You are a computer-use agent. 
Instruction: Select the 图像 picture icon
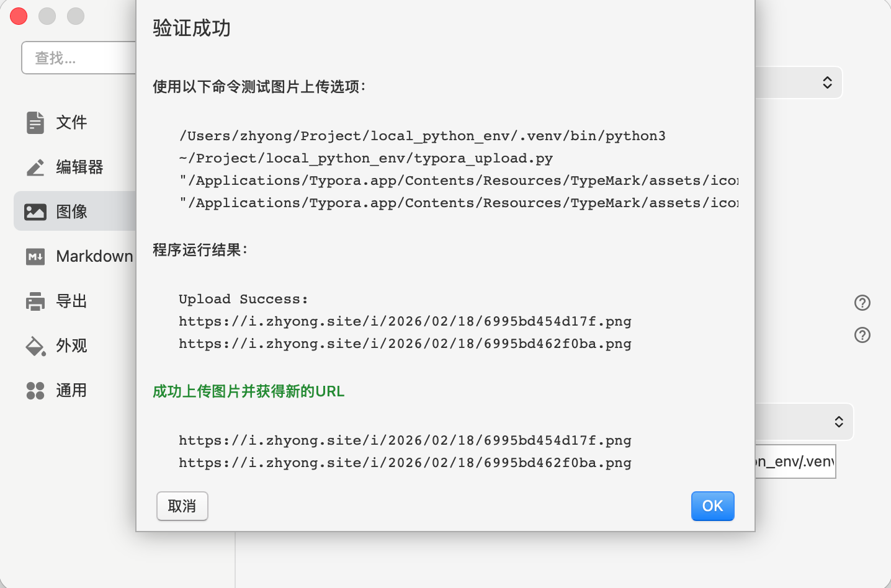(35, 212)
